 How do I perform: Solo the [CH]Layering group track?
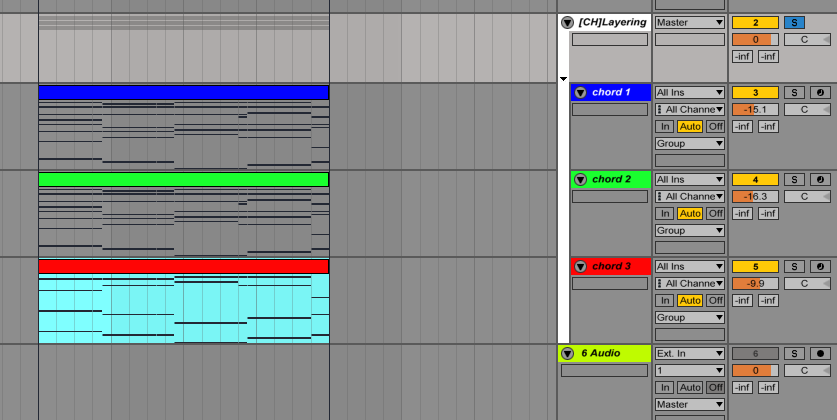pyautogui.click(x=794, y=22)
